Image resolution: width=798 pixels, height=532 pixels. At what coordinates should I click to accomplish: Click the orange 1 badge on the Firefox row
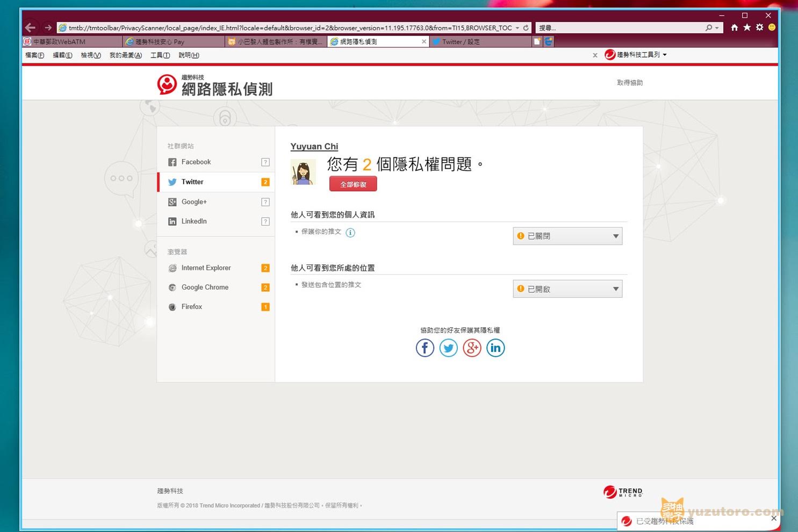click(x=265, y=307)
